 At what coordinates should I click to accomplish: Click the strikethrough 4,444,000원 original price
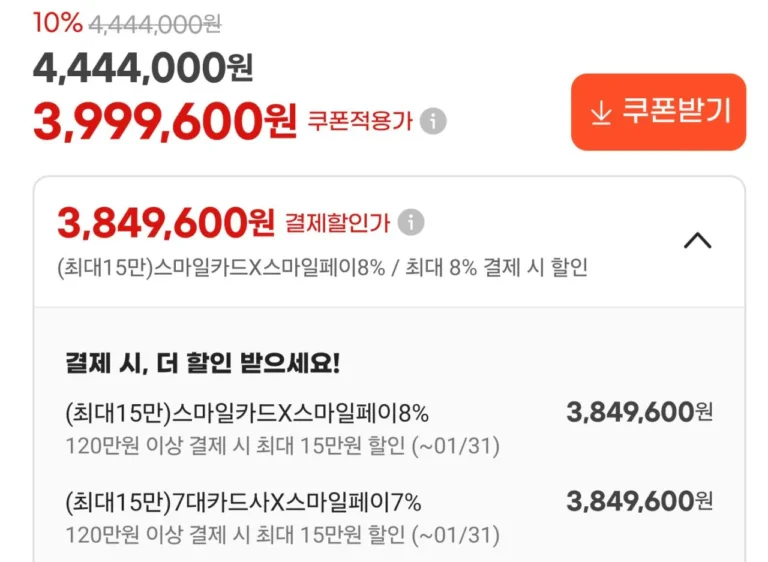157,23
